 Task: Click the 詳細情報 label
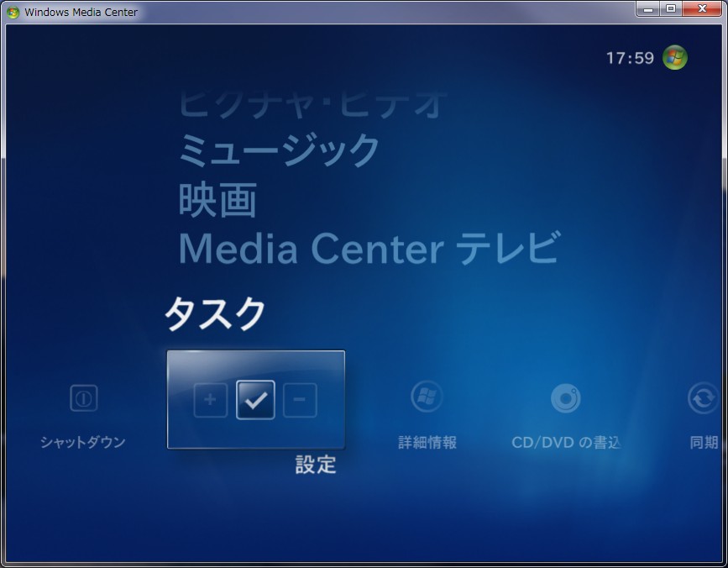click(427, 442)
